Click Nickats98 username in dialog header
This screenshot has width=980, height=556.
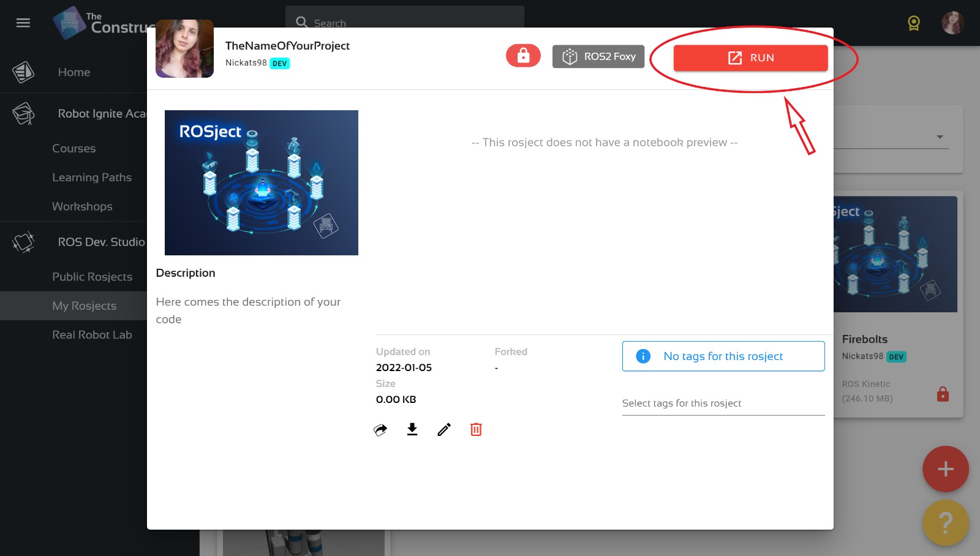[x=246, y=63]
